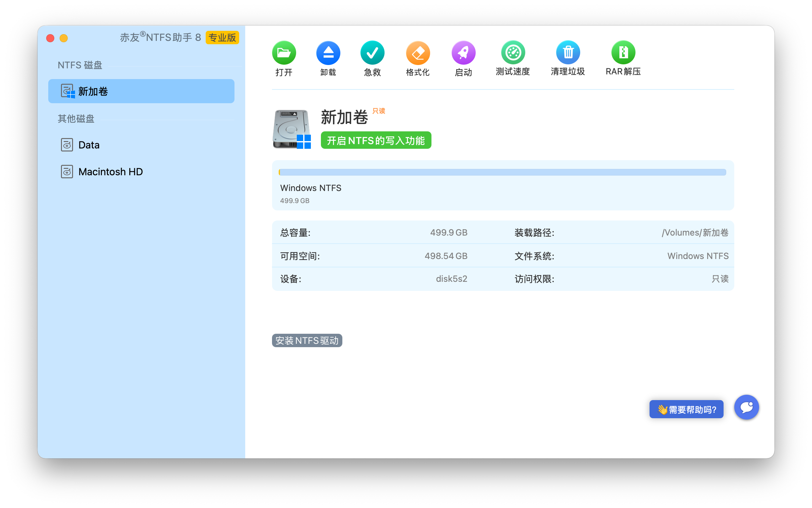Click the NTFS 磁盘 section header
The width and height of the screenshot is (812, 508).
[x=80, y=65]
